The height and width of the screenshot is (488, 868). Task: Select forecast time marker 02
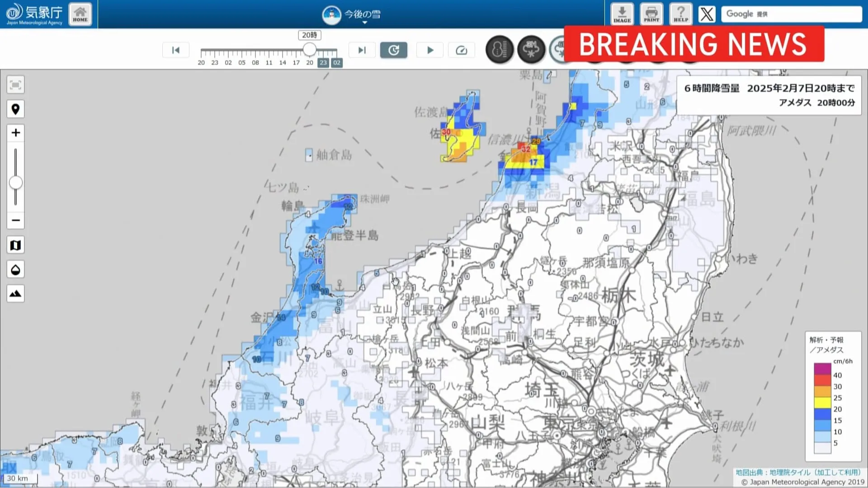tap(337, 63)
